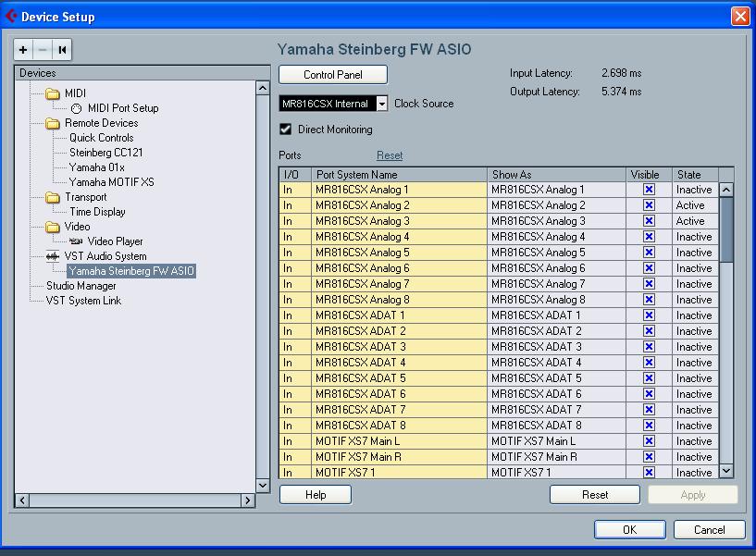Edit Show As name MR816CSX Analog 3
This screenshot has width=756, height=556.
click(x=556, y=221)
